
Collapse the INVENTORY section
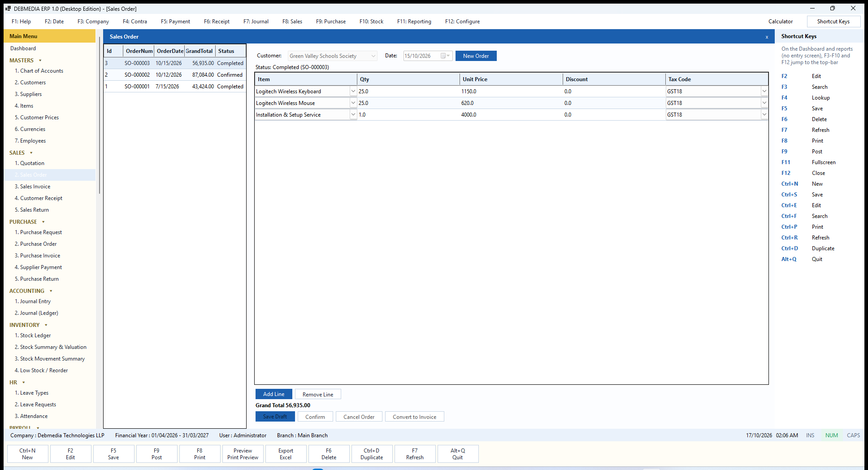pyautogui.click(x=46, y=325)
